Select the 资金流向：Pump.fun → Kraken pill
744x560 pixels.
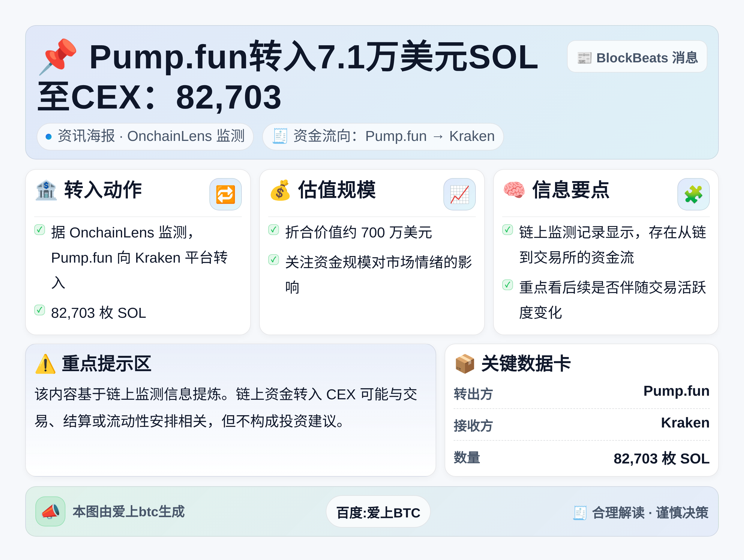tap(383, 136)
